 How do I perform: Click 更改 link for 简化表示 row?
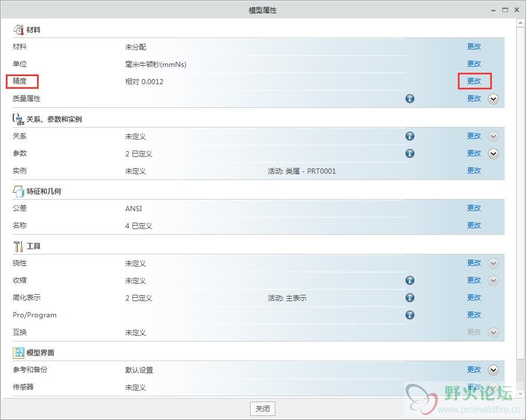(x=474, y=298)
